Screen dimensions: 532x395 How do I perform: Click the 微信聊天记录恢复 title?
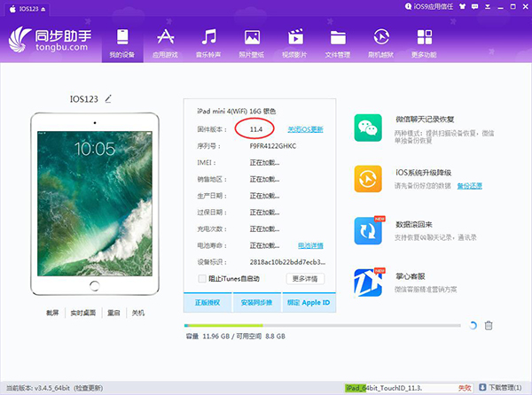(x=425, y=120)
